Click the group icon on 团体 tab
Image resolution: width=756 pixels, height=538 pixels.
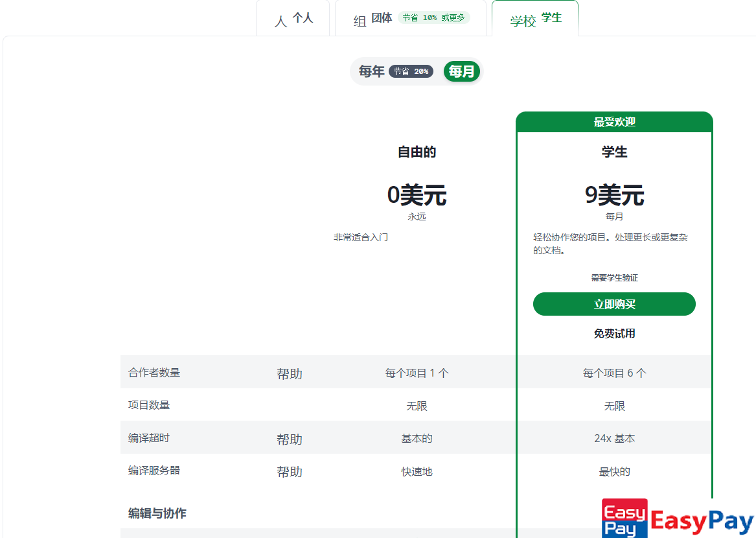point(360,21)
